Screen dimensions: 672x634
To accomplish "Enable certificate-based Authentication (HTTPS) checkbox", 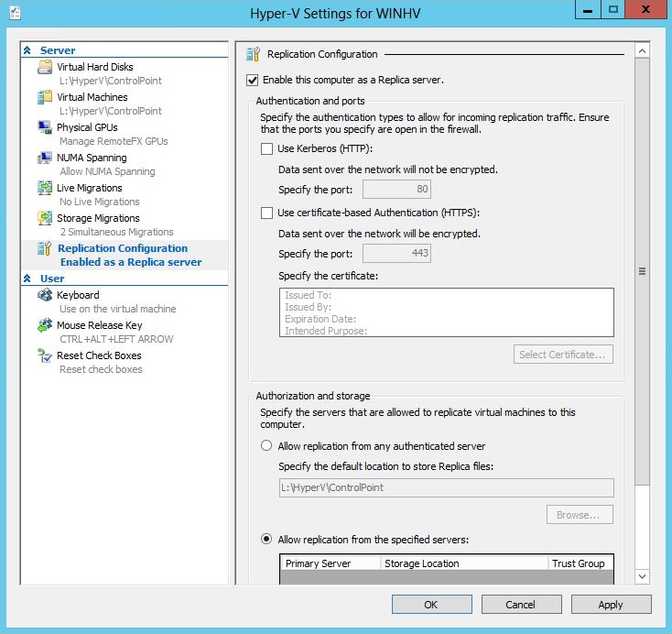I will 266,213.
